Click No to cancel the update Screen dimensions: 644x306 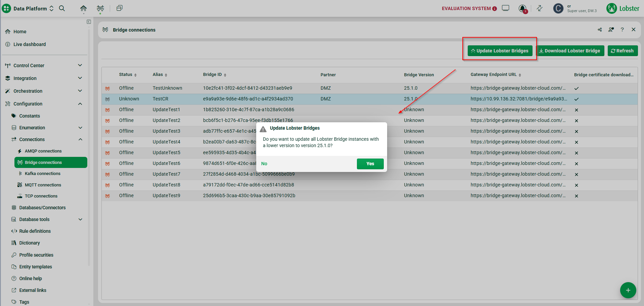(x=264, y=164)
